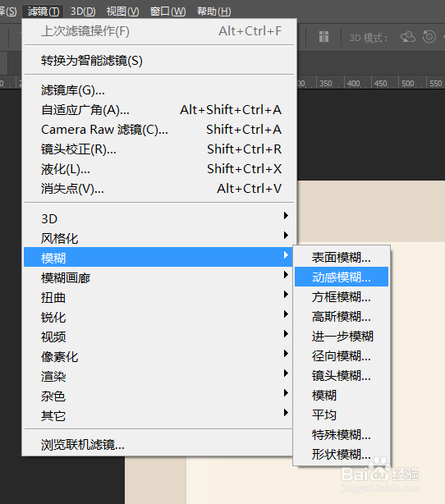This screenshot has width=445, height=504.
Task: Choose 进一步模糊 Blur More
Action: click(342, 337)
